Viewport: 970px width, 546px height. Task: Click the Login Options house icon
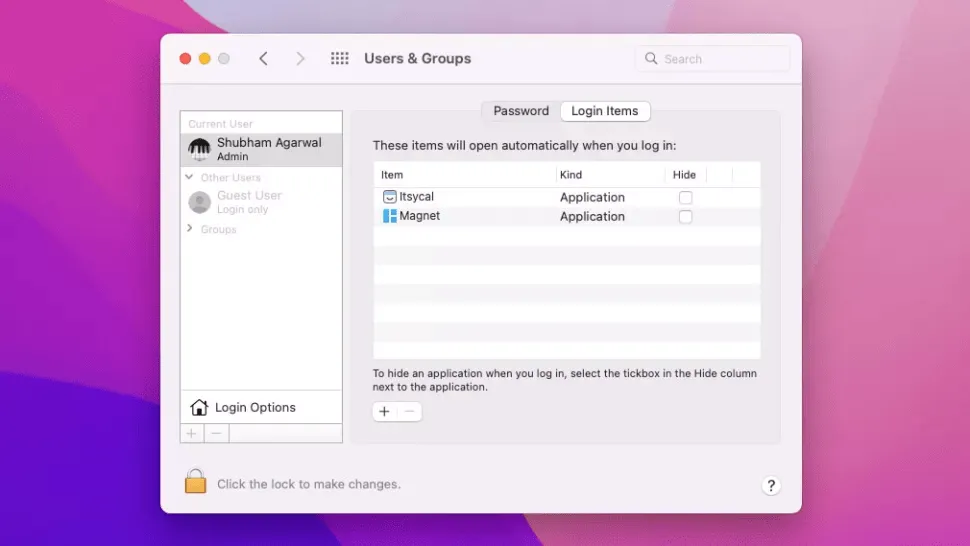(x=199, y=407)
